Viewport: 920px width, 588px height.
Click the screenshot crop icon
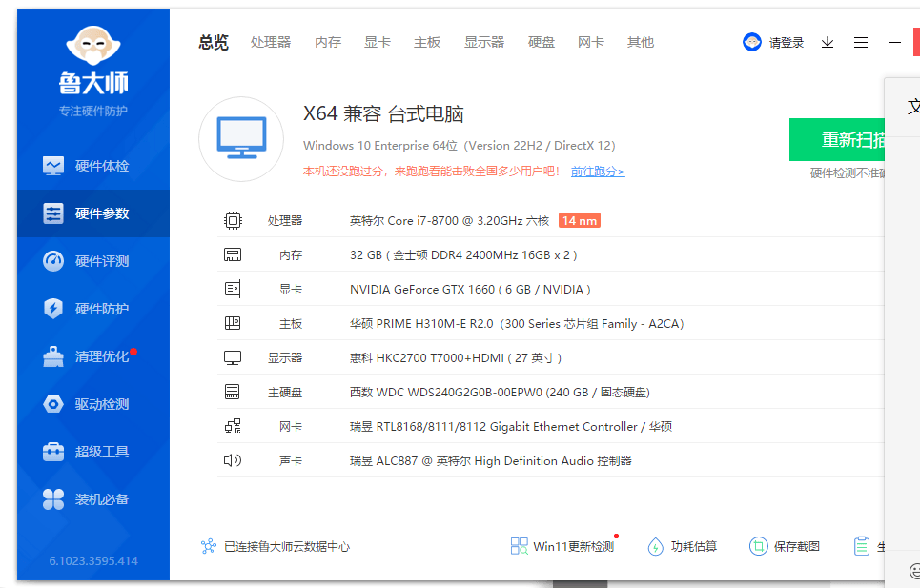pos(758,546)
